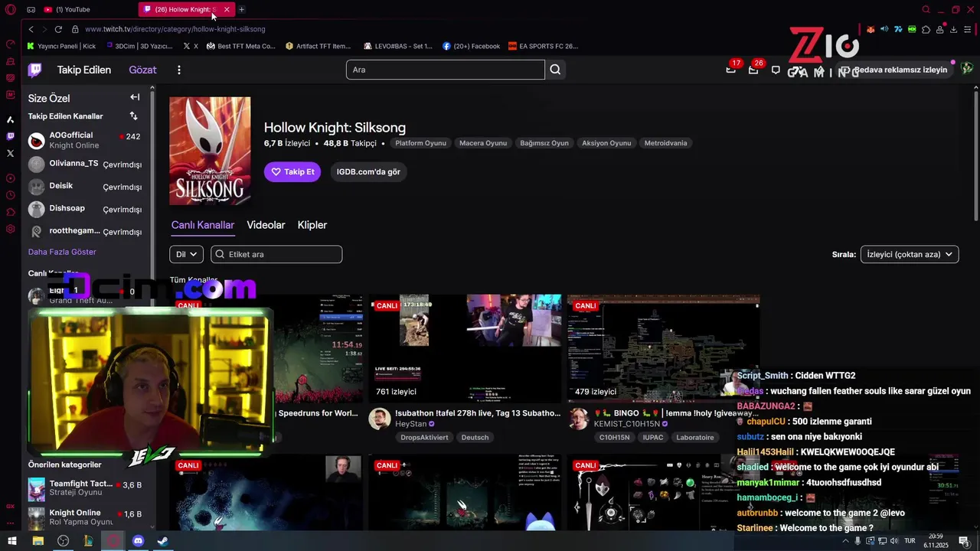Open Twitch in the Opera sidebar
The image size is (980, 551).
coord(10,136)
